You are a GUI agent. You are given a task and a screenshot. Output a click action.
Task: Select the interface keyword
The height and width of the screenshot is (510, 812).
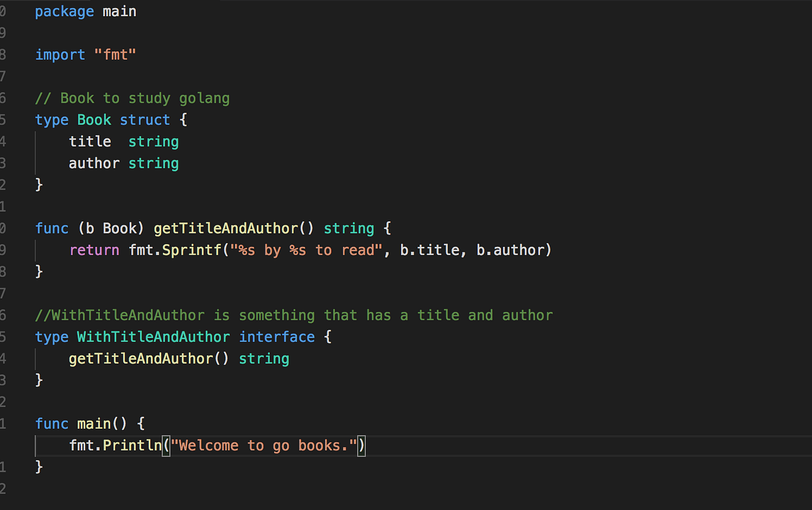click(x=277, y=337)
